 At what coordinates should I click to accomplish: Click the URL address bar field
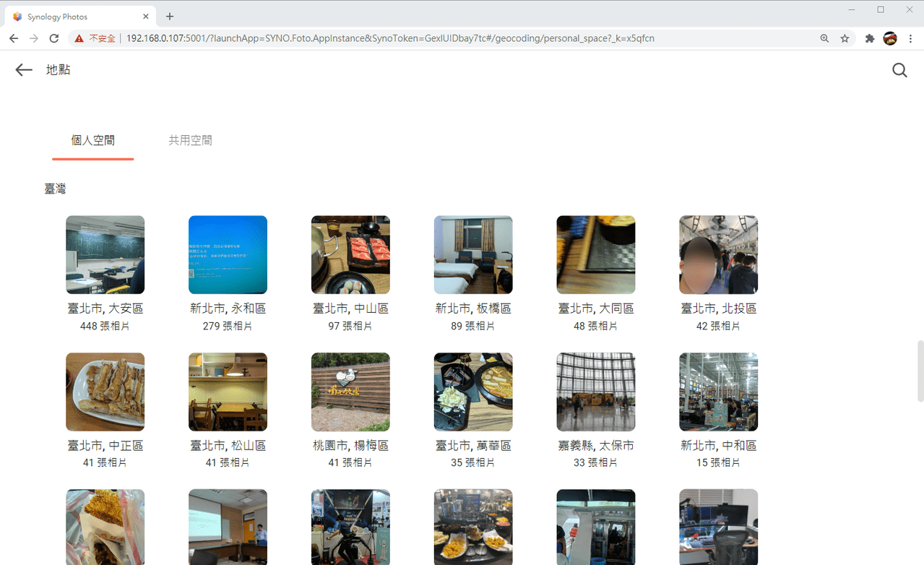[462, 38]
